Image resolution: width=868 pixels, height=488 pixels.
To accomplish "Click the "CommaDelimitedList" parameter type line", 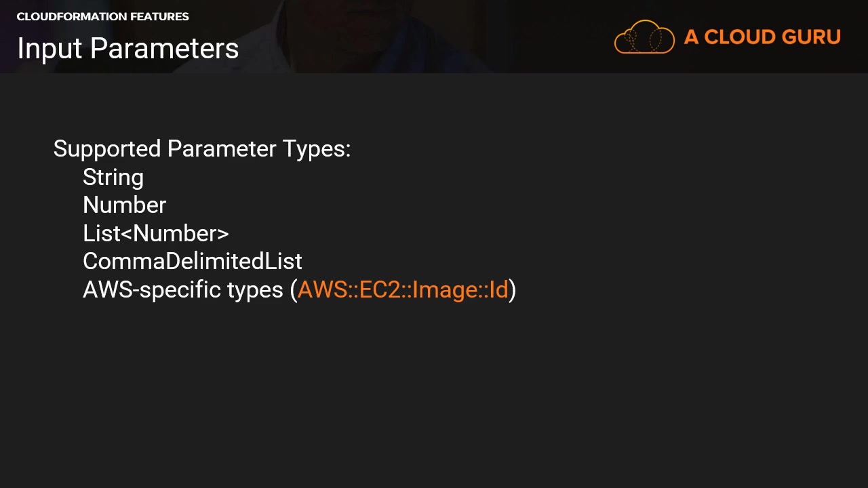I will (192, 262).
